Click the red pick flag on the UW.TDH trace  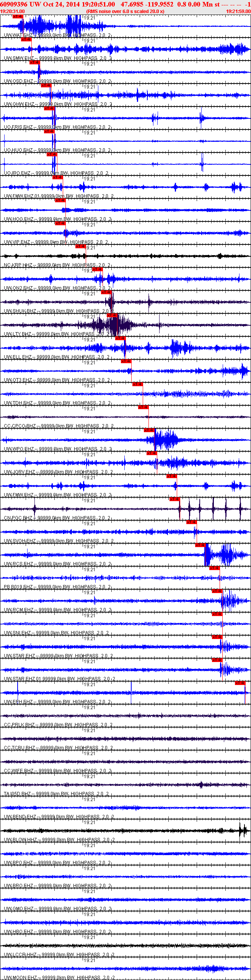(x=138, y=384)
